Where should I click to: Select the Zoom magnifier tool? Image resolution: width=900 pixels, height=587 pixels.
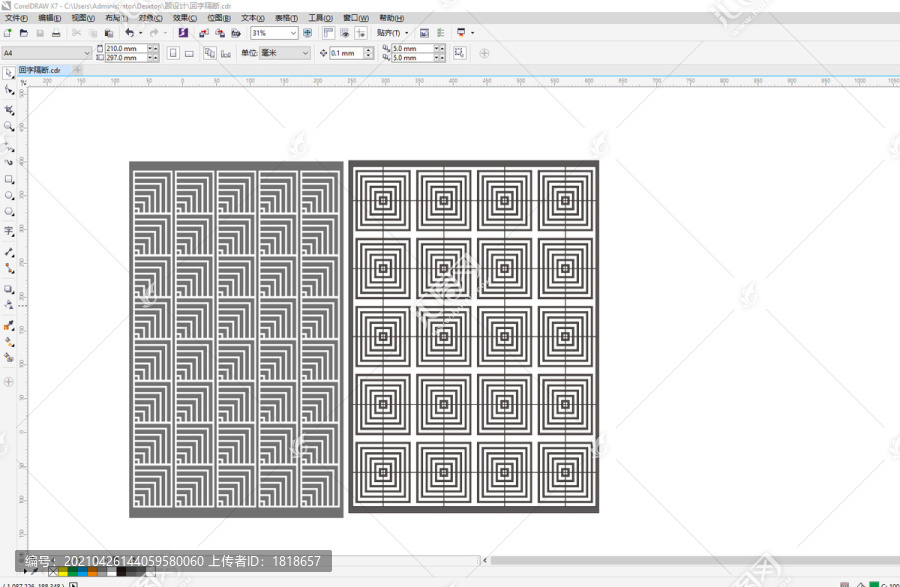(9, 126)
